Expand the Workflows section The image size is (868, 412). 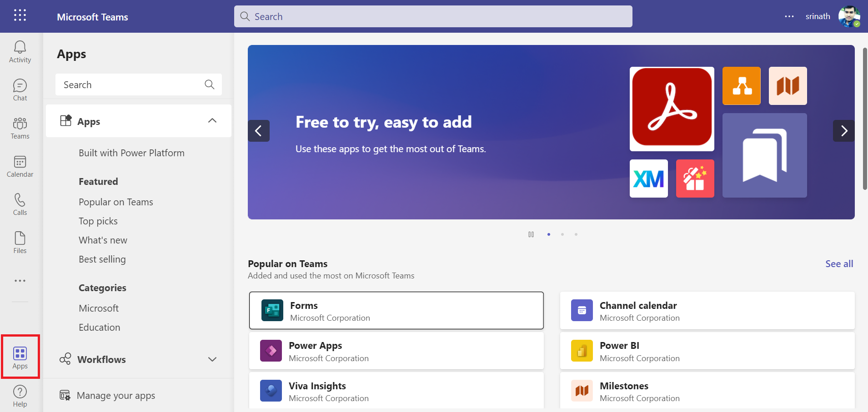[212, 359]
